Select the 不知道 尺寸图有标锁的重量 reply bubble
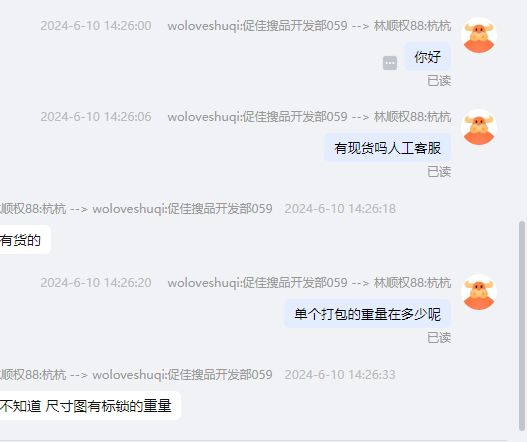 click(88, 406)
